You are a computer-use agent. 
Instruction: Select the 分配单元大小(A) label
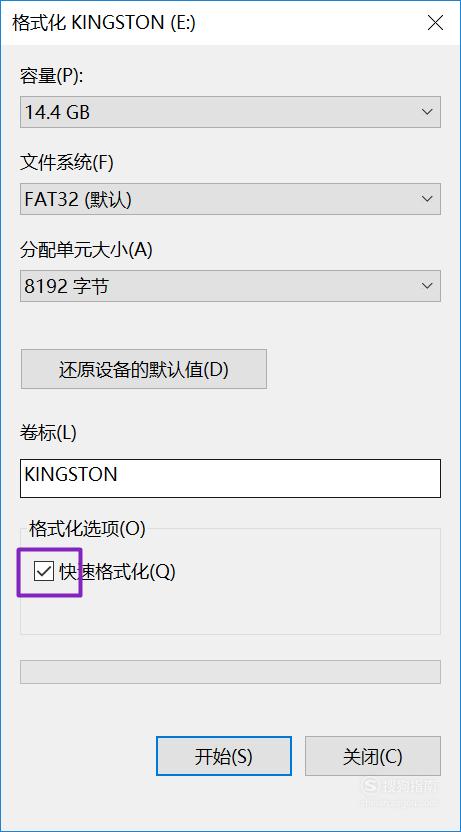[86, 249]
